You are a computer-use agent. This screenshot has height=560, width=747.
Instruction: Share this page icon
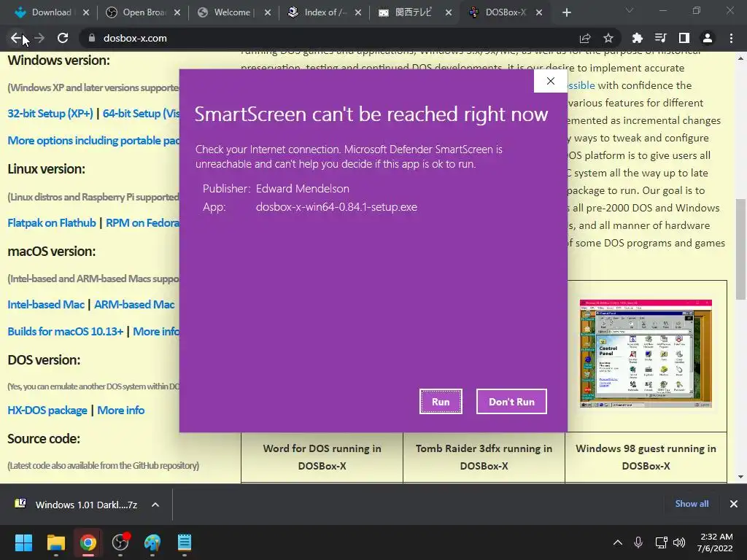point(585,38)
